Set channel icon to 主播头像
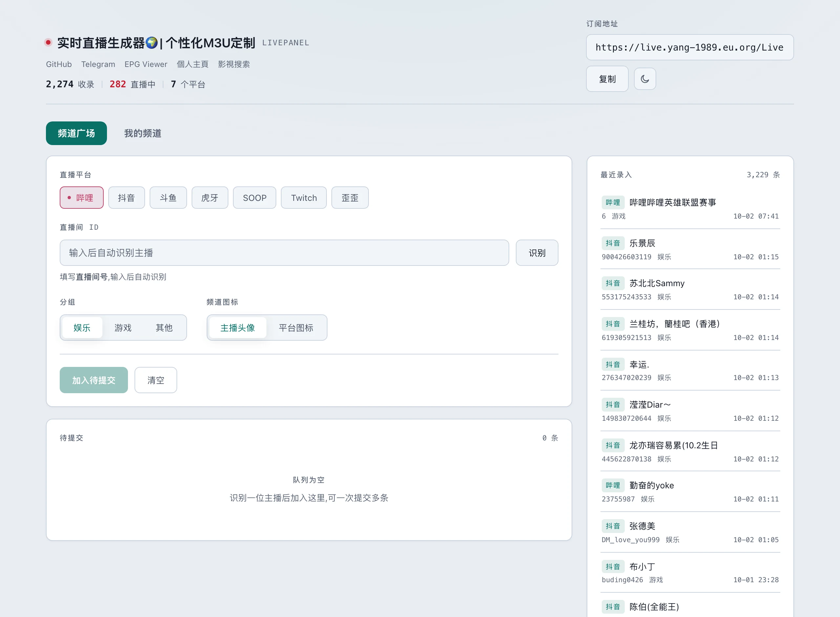Image resolution: width=840 pixels, height=617 pixels. tap(238, 328)
